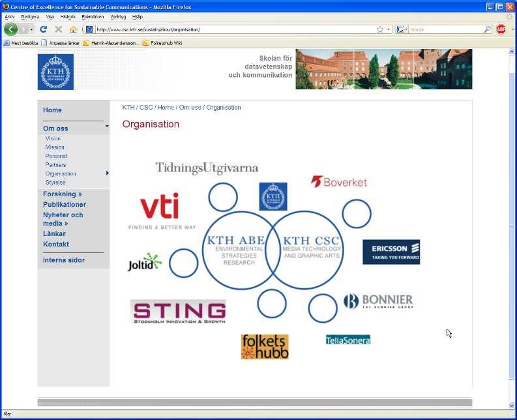Open the Bokmärken menu

click(93, 17)
